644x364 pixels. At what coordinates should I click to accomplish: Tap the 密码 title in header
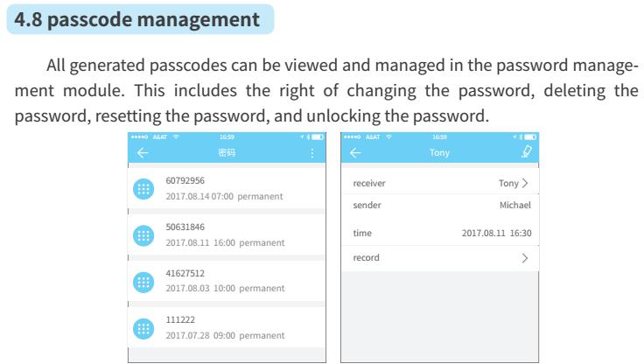(227, 153)
